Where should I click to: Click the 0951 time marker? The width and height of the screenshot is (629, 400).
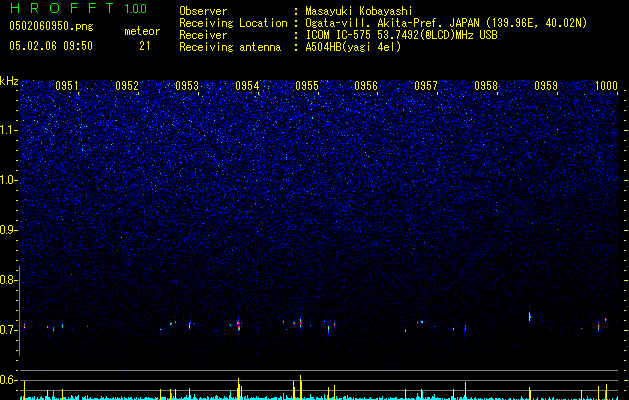coord(67,86)
